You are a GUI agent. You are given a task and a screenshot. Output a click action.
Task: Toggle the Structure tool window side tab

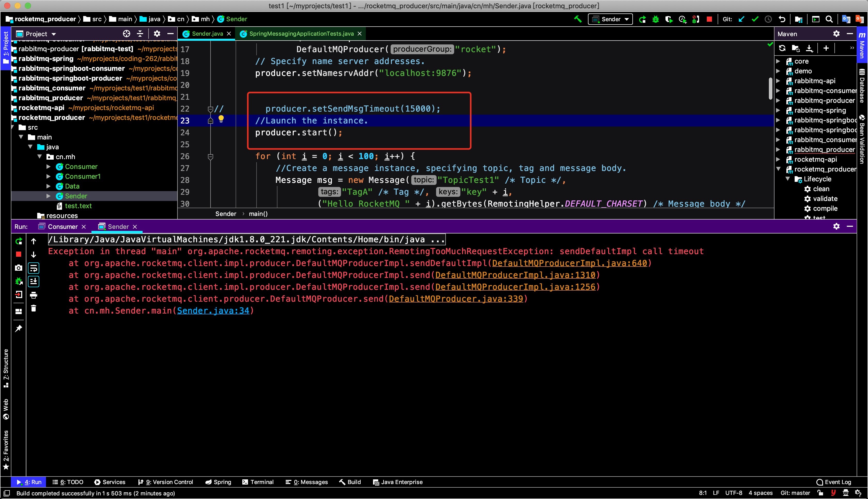[6, 368]
